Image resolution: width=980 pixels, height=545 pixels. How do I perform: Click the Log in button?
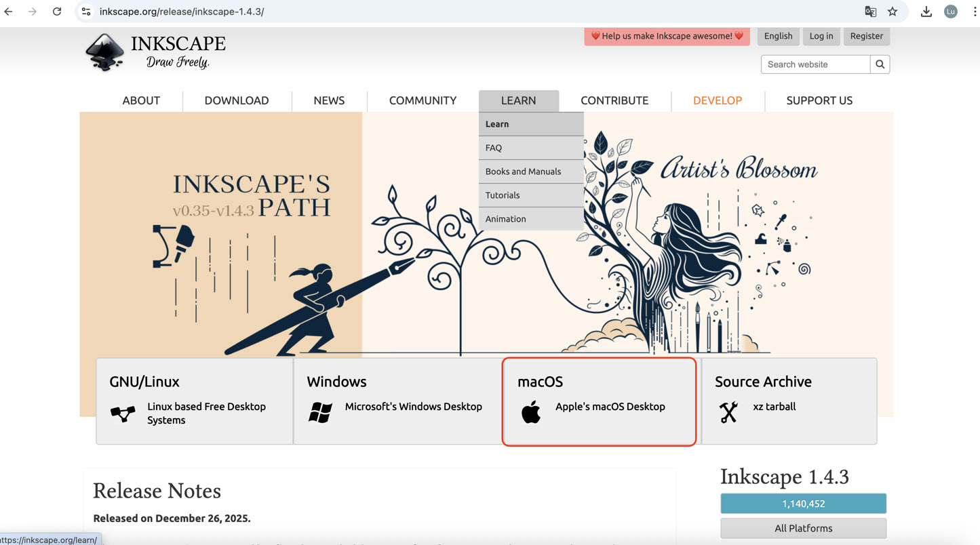[821, 36]
